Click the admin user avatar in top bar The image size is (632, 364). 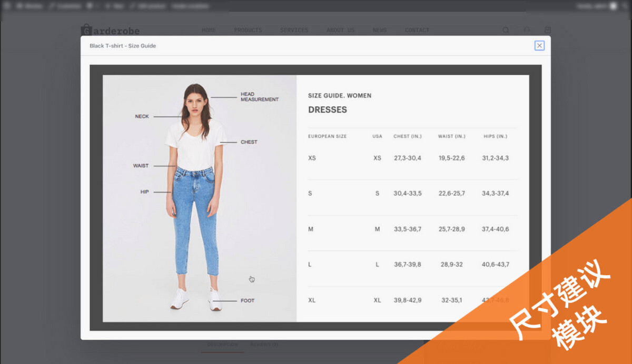pyautogui.click(x=613, y=6)
